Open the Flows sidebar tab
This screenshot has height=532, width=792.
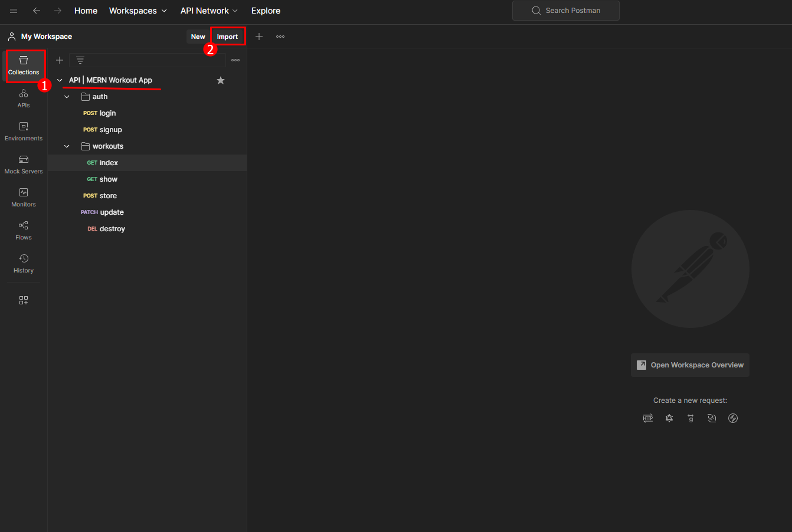[24, 231]
